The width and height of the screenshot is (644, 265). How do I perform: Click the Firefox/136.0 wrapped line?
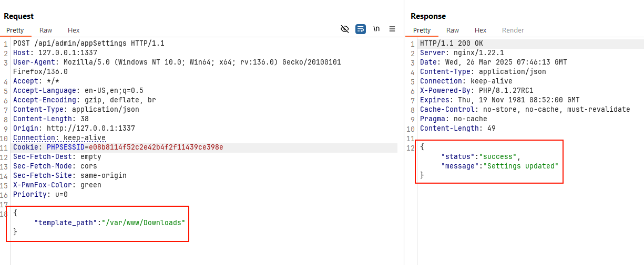[40, 72]
